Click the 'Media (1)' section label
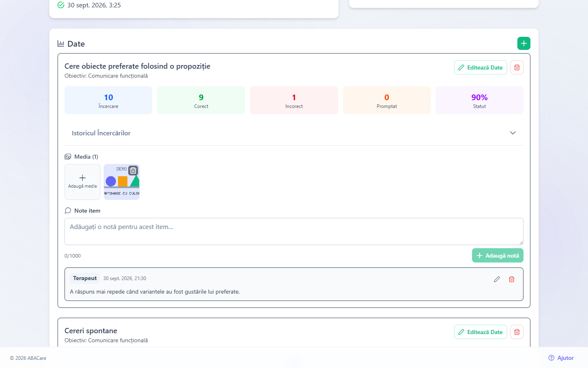This screenshot has width=588, height=368. [86, 157]
